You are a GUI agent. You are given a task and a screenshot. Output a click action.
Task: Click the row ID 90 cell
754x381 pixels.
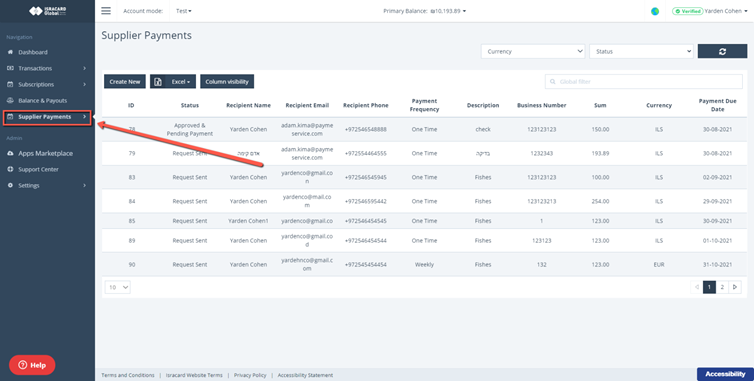[131, 265]
